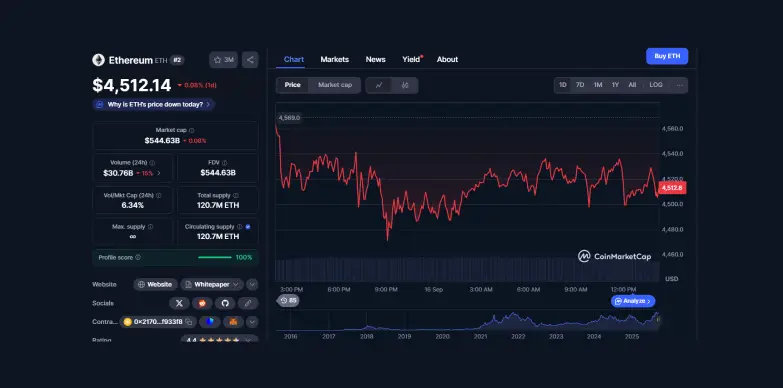Click the verified circulating supply checkmark
This screenshot has height=388, width=783.
(248, 227)
